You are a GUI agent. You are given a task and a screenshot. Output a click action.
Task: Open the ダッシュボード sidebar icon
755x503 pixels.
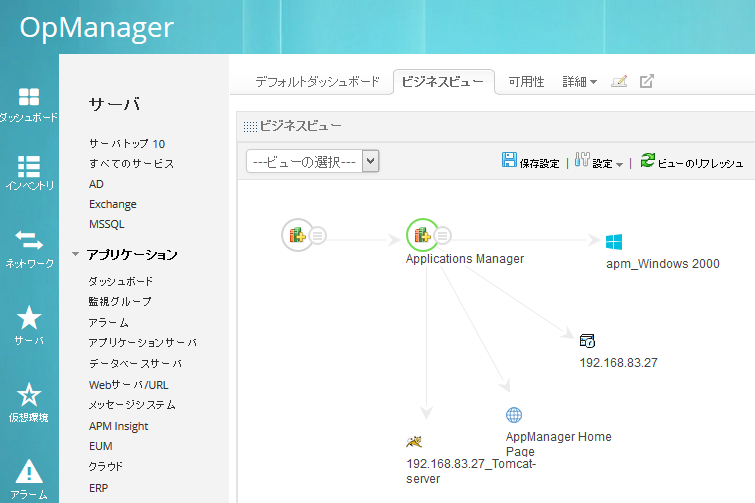click(29, 97)
